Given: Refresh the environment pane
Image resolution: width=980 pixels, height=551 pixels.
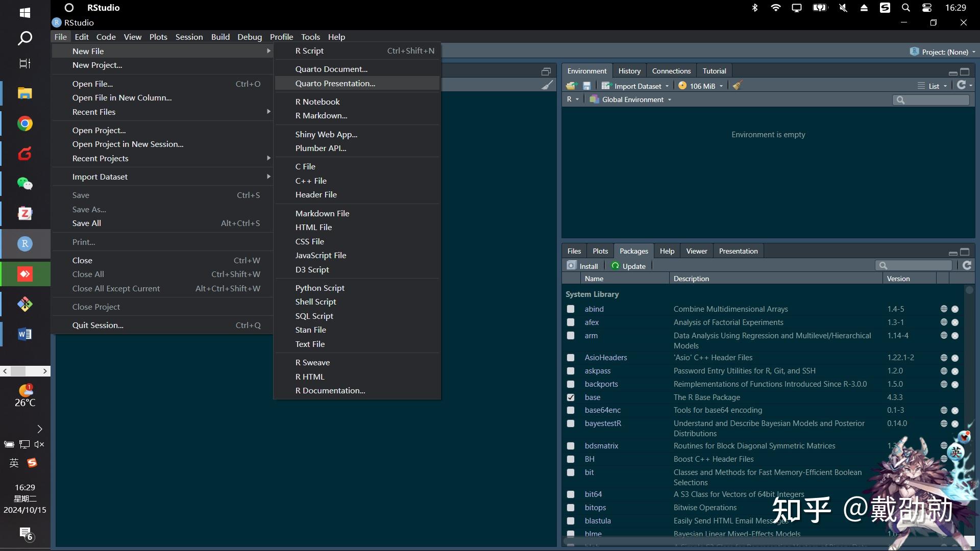Looking at the screenshot, I should (x=961, y=85).
